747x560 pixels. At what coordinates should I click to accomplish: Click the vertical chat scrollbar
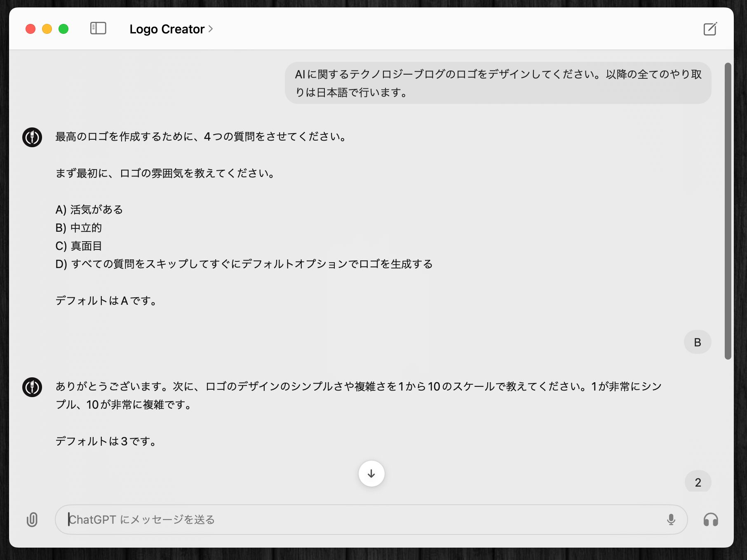(x=728, y=210)
